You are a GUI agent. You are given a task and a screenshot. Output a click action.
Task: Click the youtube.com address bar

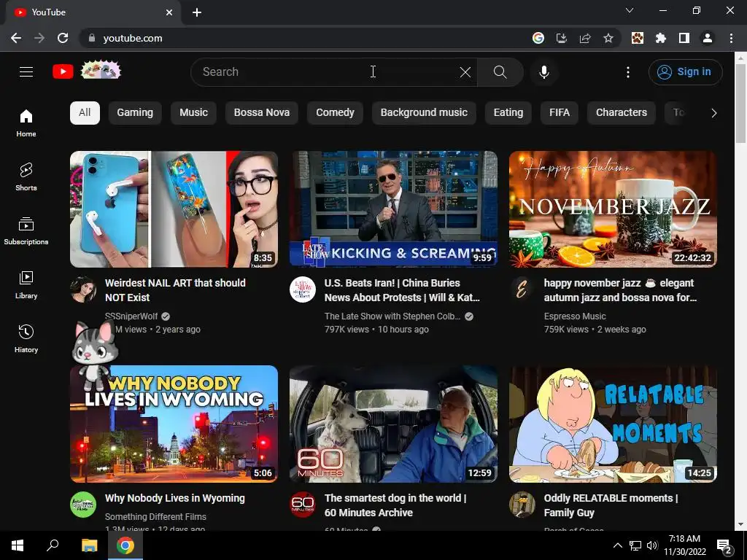305,38
